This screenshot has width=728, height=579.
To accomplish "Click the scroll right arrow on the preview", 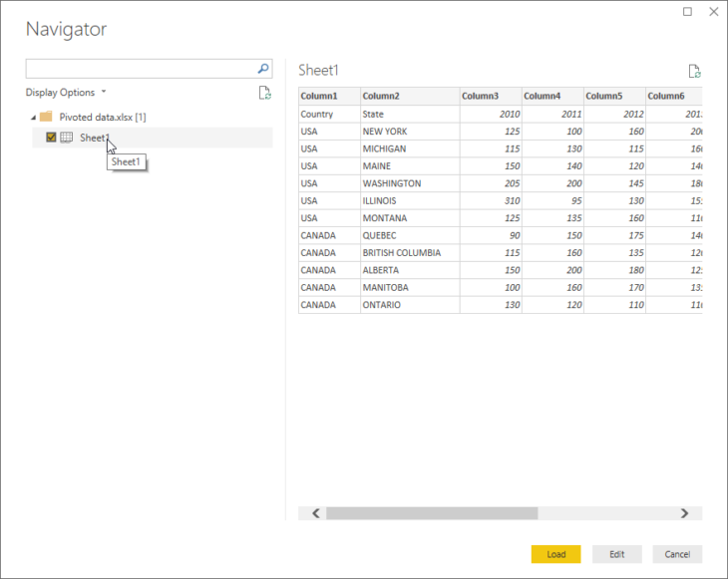I will (x=684, y=513).
